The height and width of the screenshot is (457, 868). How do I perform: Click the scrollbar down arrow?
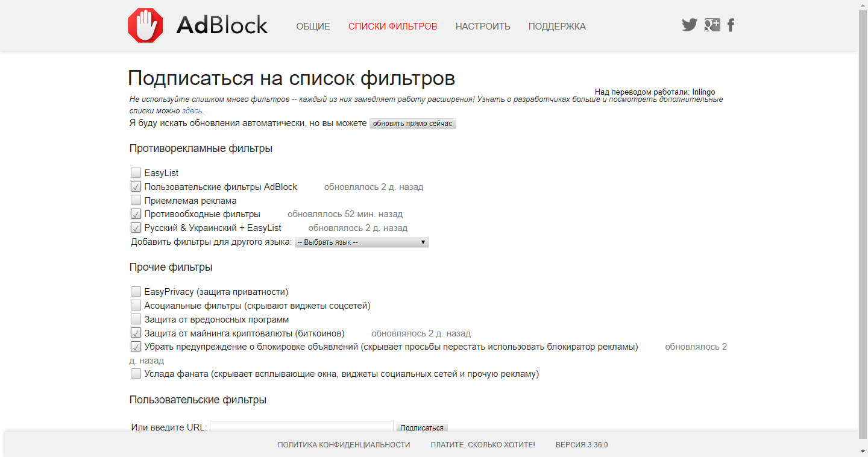pos(863,452)
